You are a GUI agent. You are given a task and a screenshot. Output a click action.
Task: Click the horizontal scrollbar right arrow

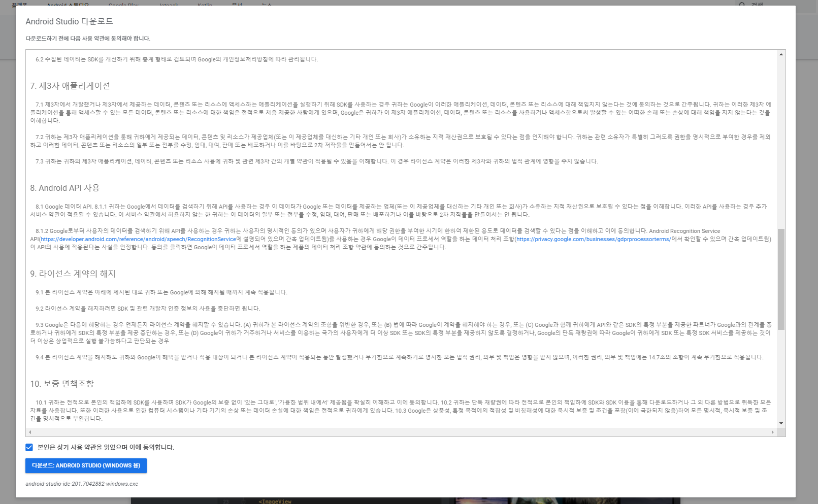click(773, 432)
